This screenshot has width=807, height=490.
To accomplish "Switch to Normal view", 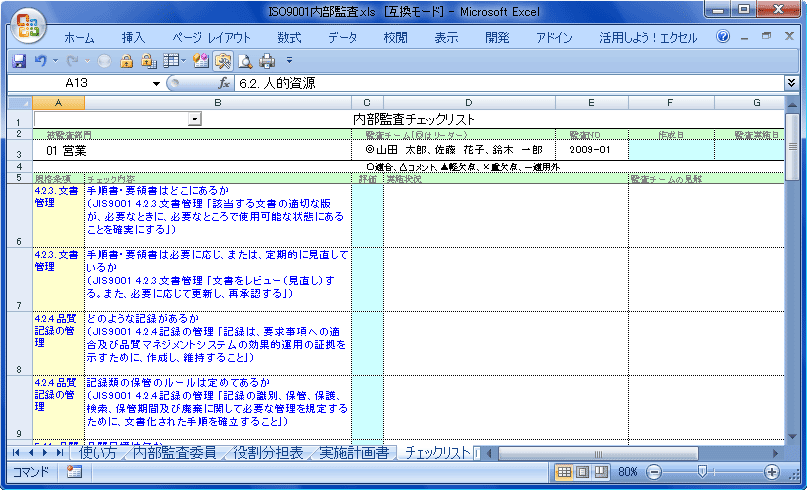I will pyautogui.click(x=565, y=472).
